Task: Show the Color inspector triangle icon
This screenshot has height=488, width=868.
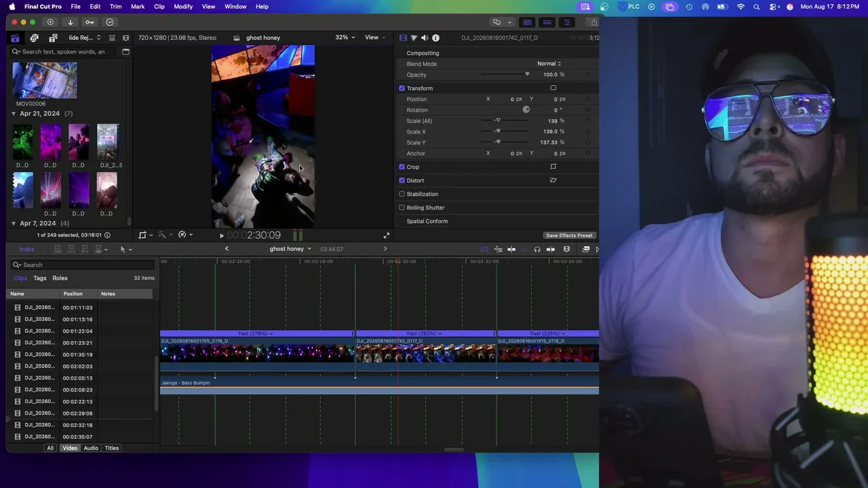Action: pyautogui.click(x=414, y=38)
